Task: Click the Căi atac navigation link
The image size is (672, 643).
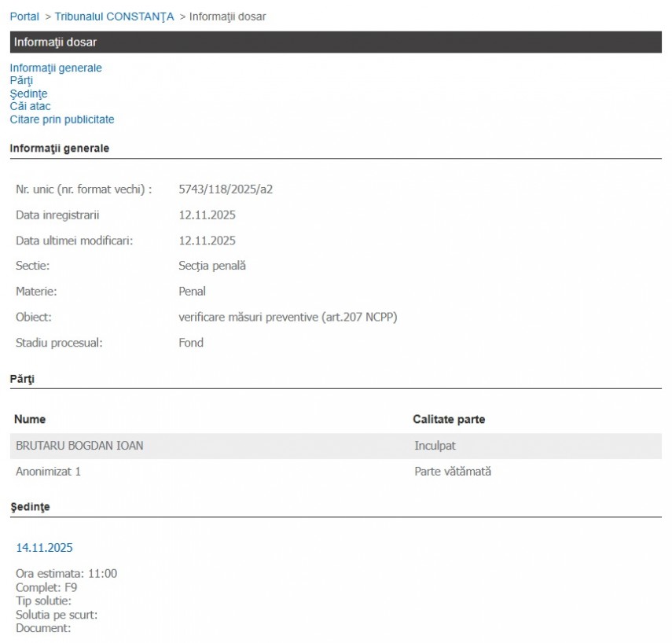Action: click(x=30, y=106)
